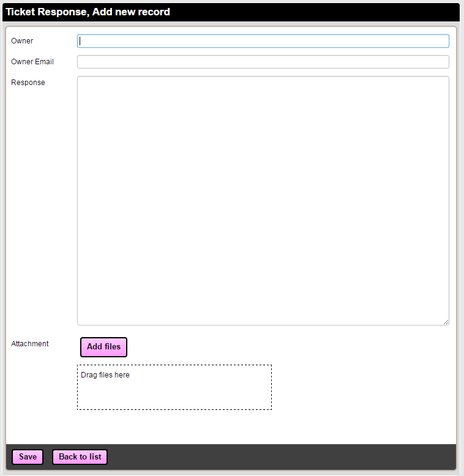
Task: Click into the Owner text field
Action: click(263, 41)
